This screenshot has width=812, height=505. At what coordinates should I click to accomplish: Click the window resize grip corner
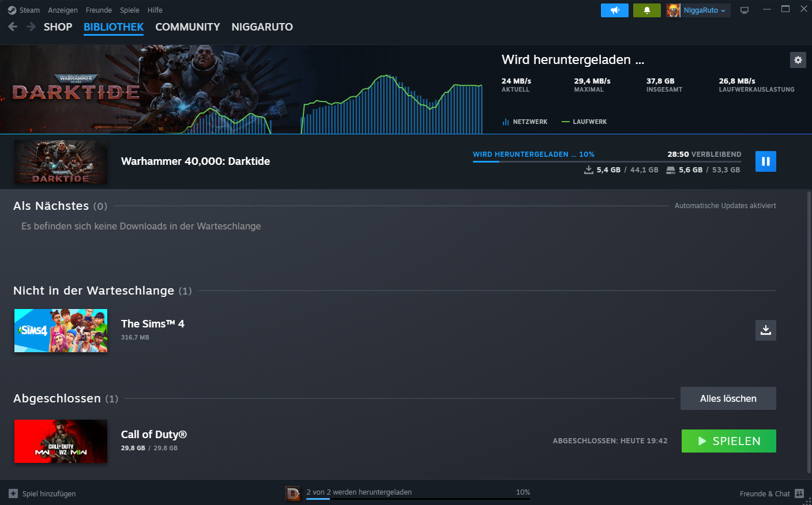pyautogui.click(x=807, y=501)
